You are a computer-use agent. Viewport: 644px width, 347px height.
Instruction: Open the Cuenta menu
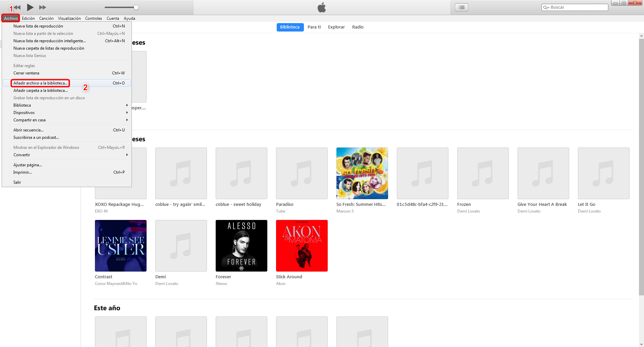113,18
